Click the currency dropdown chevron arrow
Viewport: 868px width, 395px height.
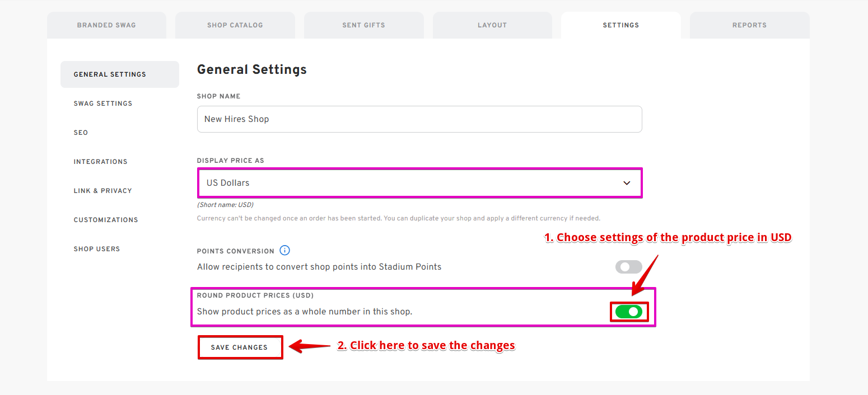coord(627,183)
